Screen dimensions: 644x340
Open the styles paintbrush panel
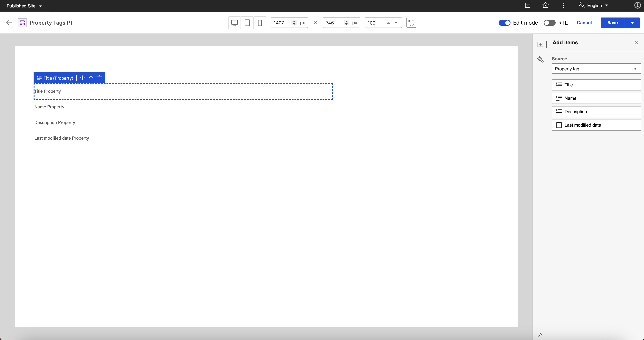click(540, 59)
